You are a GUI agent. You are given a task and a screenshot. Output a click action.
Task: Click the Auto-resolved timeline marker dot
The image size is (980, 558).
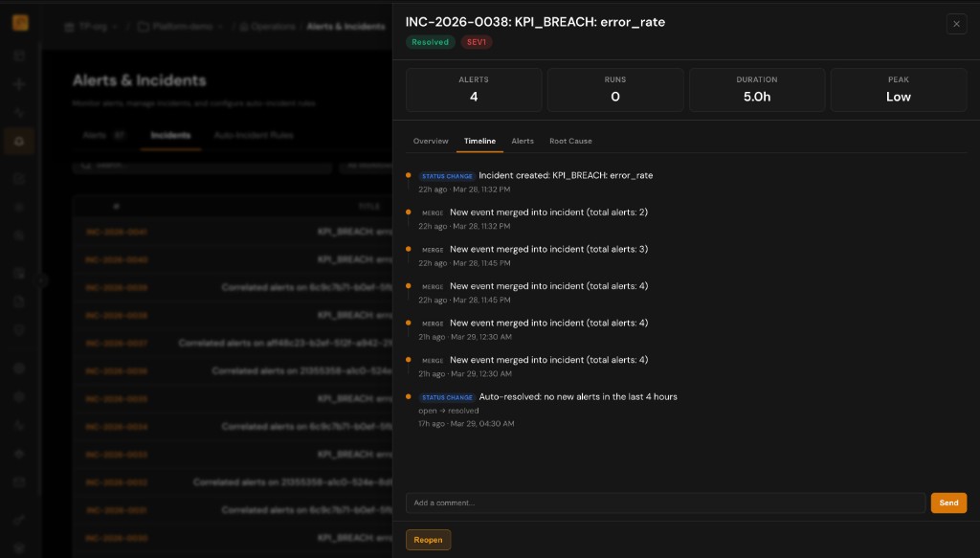coord(409,396)
